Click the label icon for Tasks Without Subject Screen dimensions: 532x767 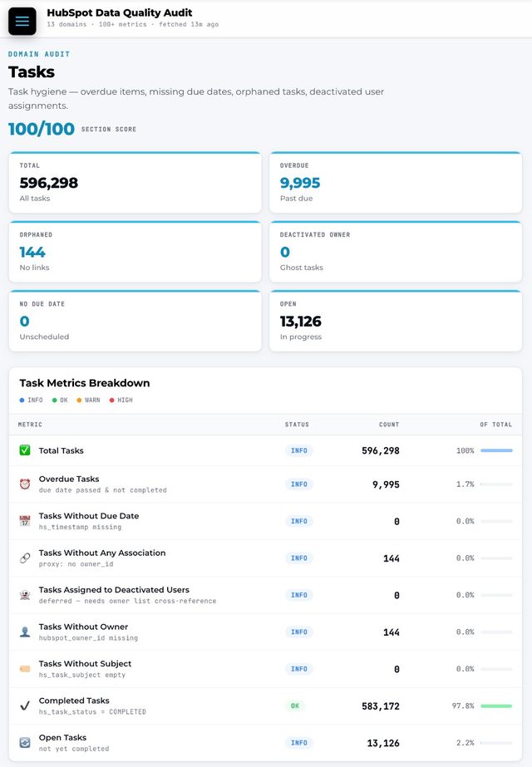click(25, 669)
